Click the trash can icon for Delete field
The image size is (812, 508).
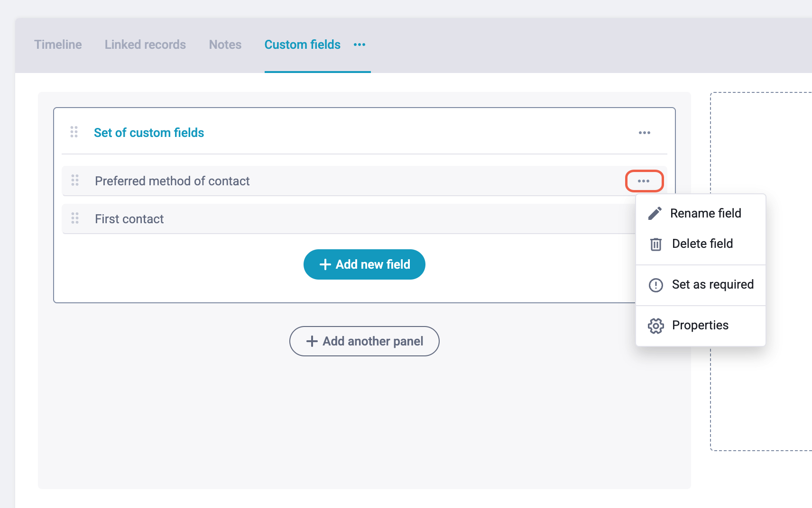(x=656, y=244)
